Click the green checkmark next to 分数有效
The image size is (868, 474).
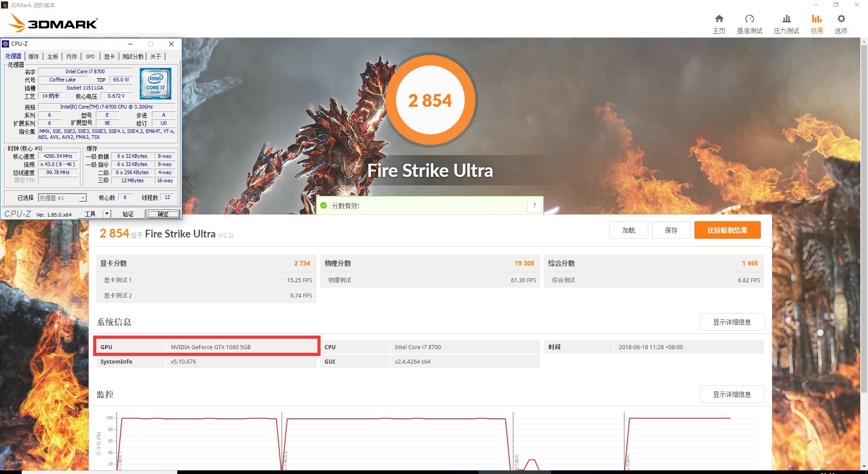click(323, 205)
